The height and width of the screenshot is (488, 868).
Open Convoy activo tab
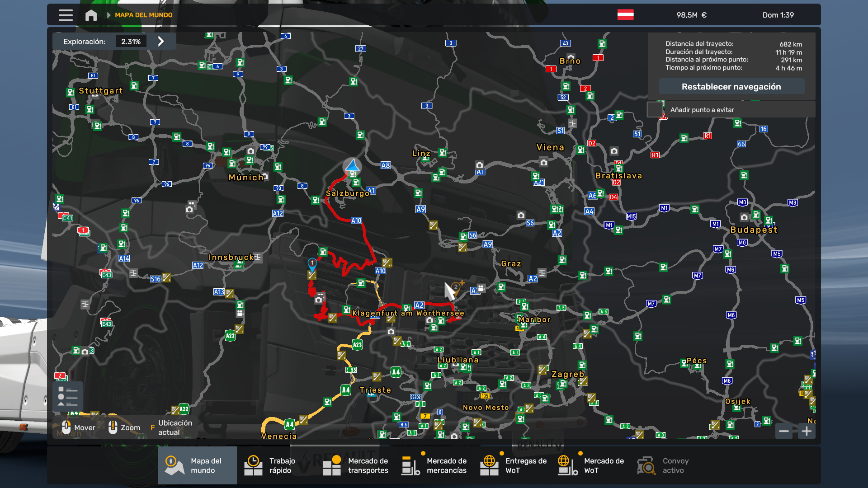669,465
